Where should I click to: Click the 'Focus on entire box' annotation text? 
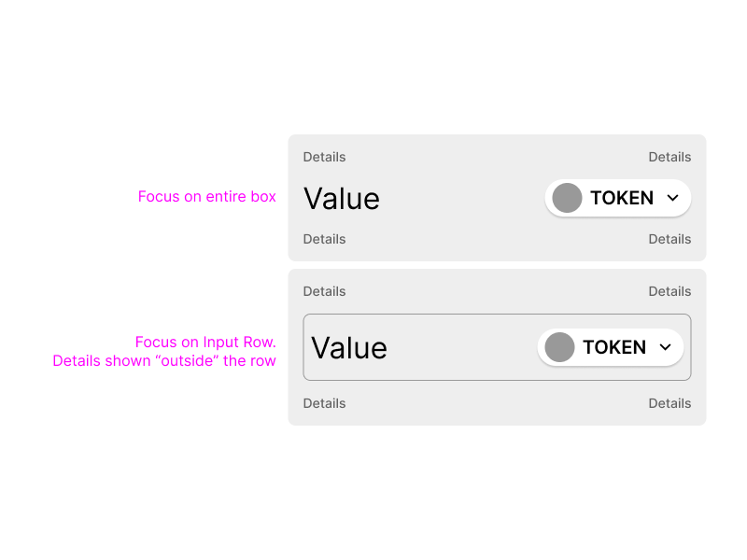[206, 197]
